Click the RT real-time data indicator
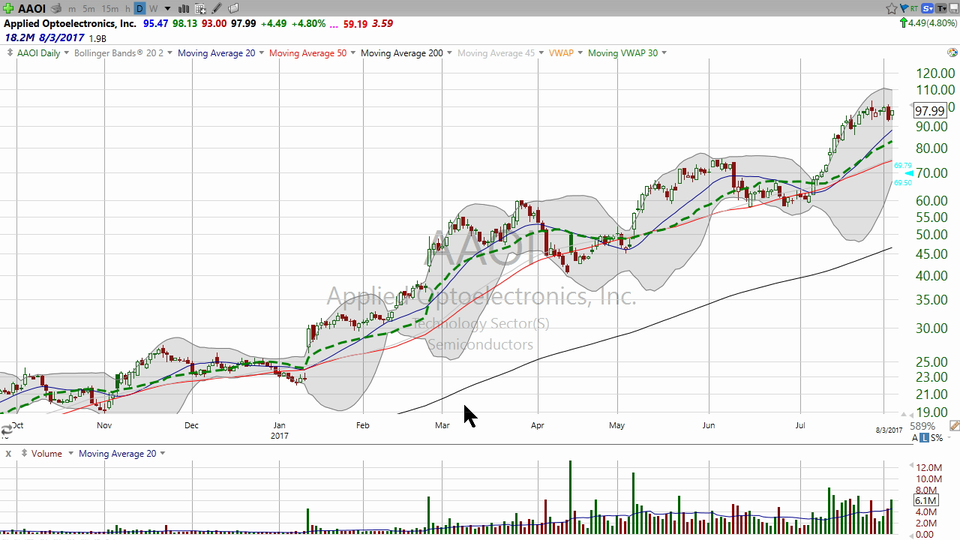Viewport: 960px width, 540px height. 914,9
